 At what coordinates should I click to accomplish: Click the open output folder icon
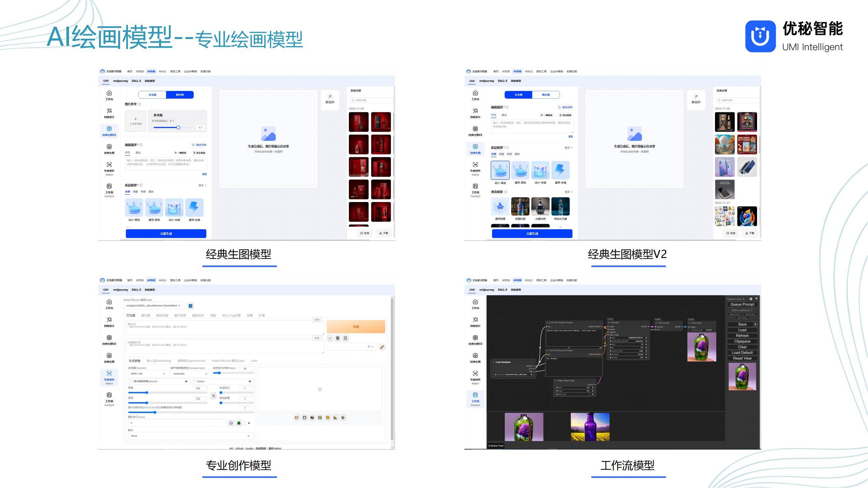pos(296,418)
